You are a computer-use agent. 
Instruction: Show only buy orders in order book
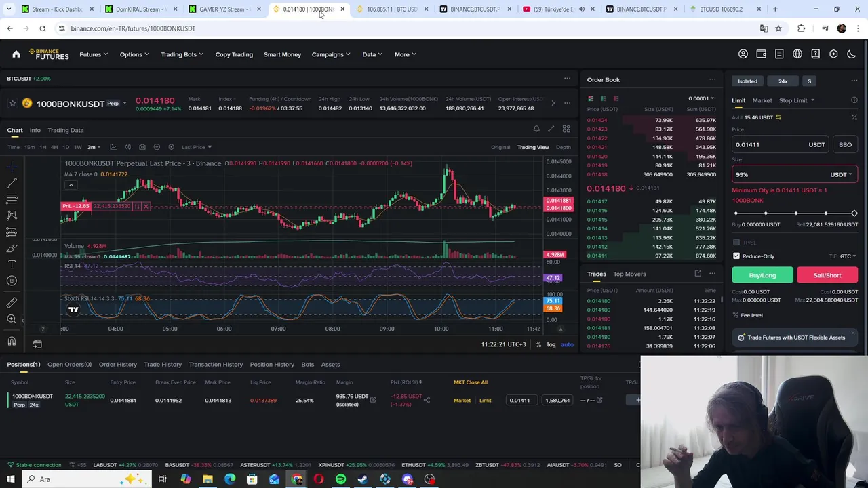pos(603,98)
